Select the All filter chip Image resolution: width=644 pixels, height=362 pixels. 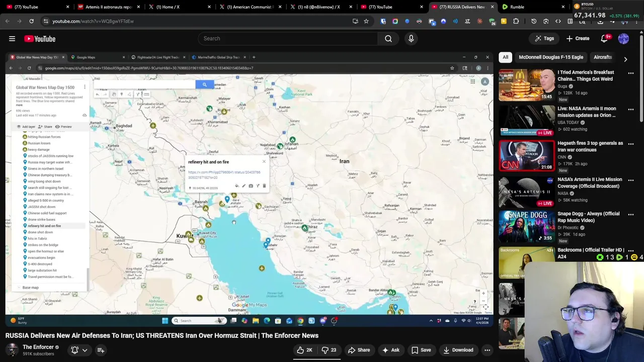pos(505,57)
